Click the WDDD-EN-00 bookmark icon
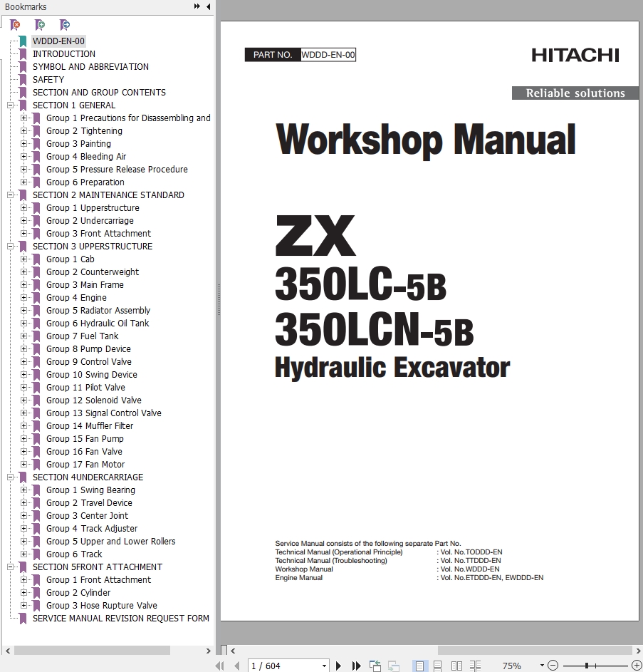643x672 pixels. click(23, 41)
